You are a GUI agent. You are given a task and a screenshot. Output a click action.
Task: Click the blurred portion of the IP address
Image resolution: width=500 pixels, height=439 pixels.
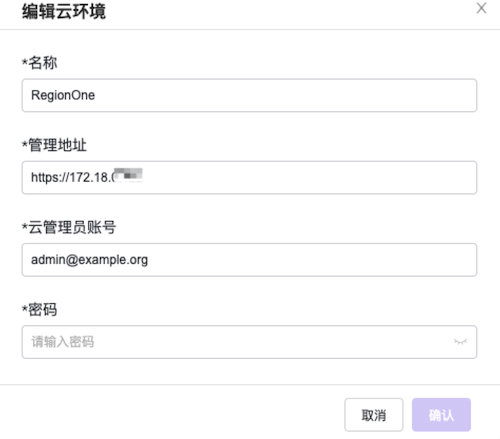click(x=127, y=175)
